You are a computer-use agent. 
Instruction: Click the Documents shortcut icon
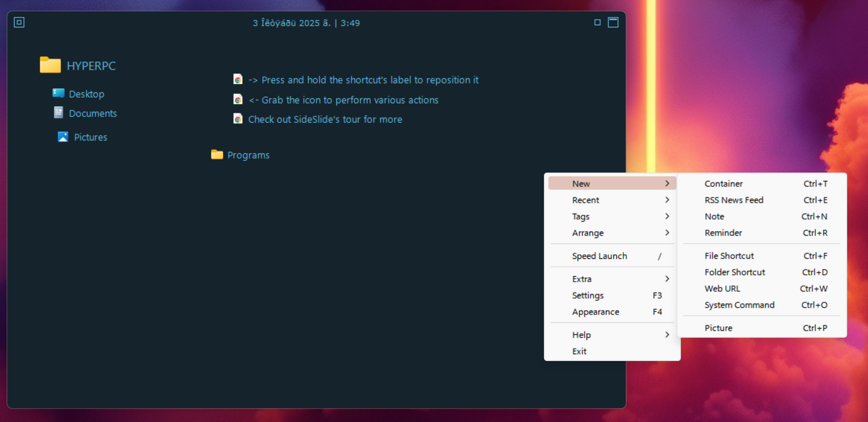pyautogui.click(x=59, y=113)
